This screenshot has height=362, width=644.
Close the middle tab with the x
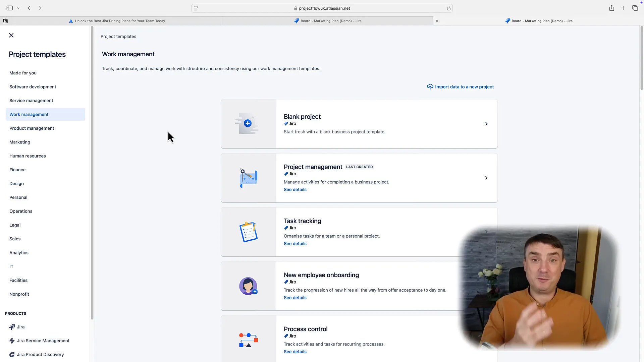pos(437,21)
